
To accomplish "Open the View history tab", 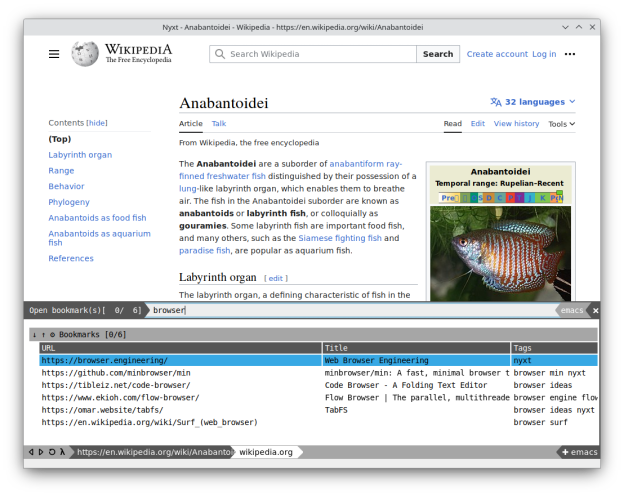I will click(516, 123).
